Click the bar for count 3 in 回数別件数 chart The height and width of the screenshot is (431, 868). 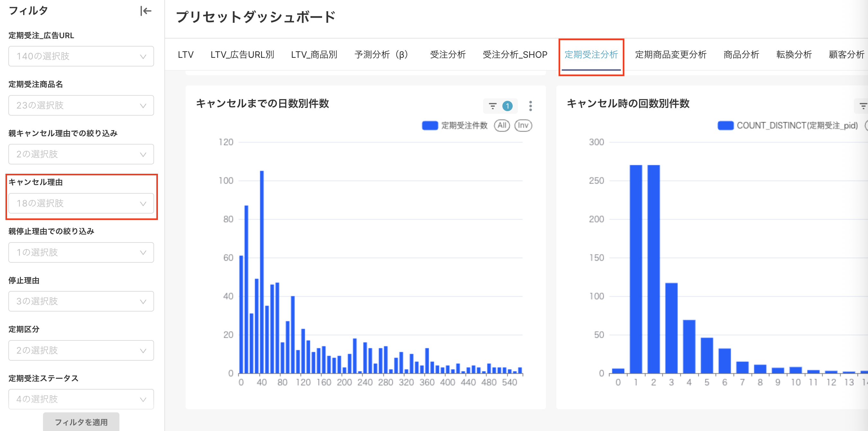pos(671,328)
